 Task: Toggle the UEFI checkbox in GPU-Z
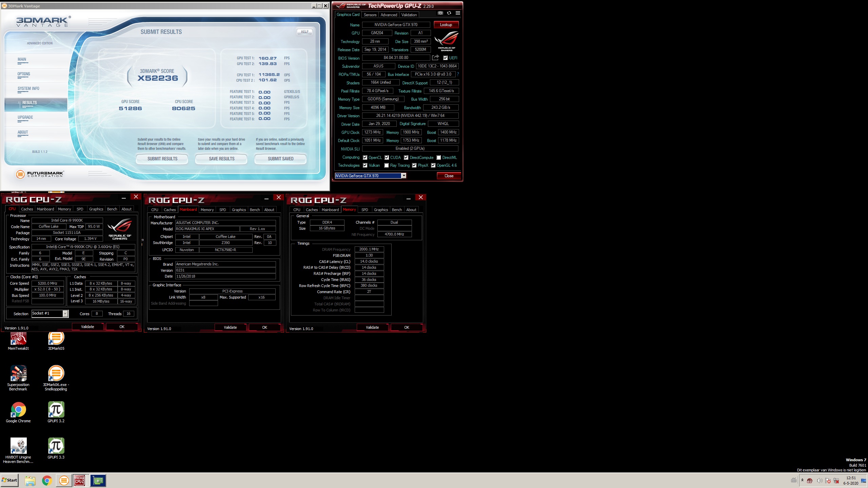click(x=445, y=58)
